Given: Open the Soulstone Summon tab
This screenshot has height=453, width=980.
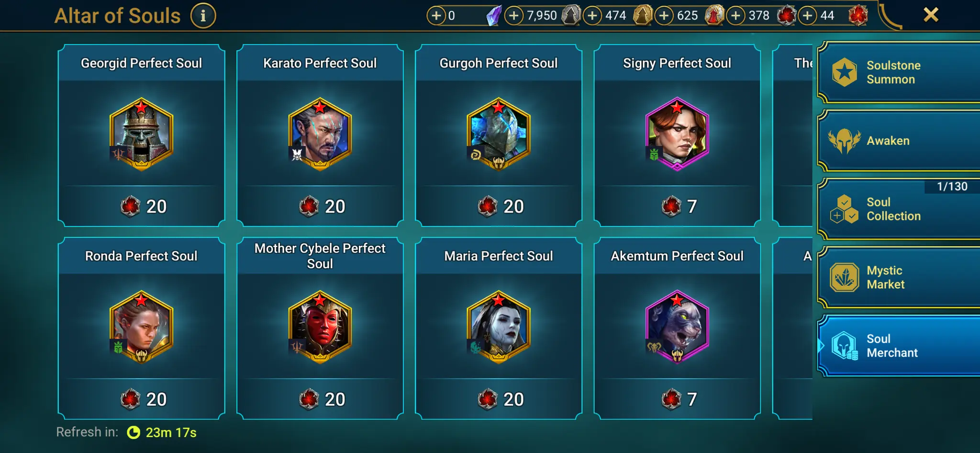Looking at the screenshot, I should (x=899, y=72).
